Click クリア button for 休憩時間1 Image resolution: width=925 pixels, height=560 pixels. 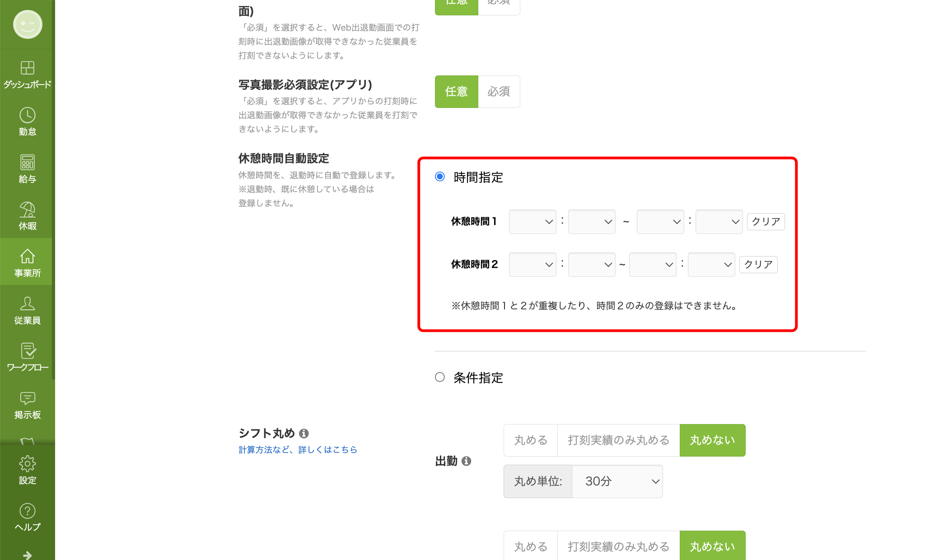pos(766,222)
